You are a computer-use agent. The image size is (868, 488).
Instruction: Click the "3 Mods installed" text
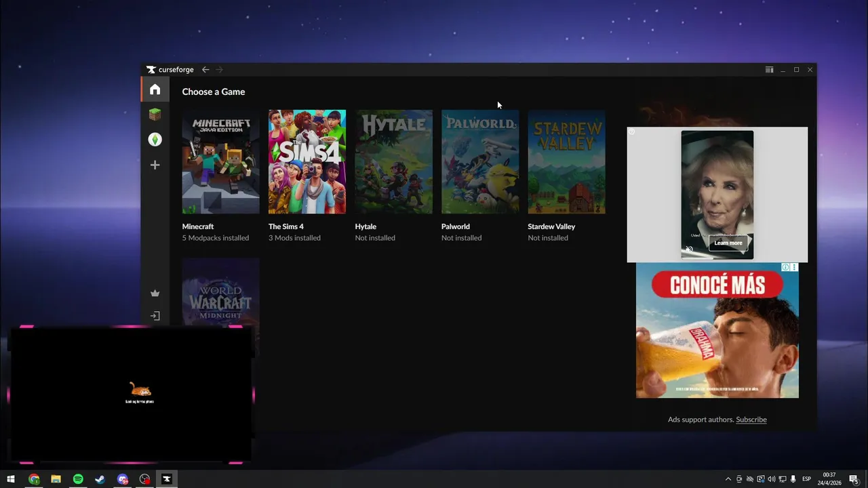point(294,238)
